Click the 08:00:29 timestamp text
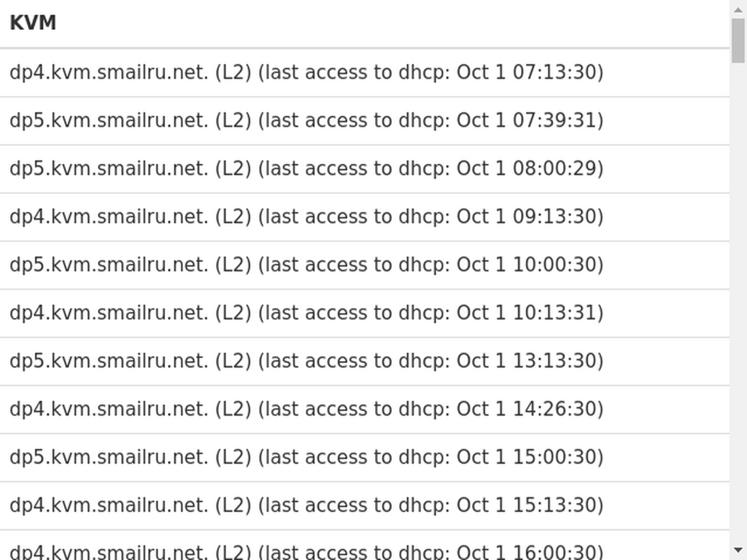 (x=554, y=168)
